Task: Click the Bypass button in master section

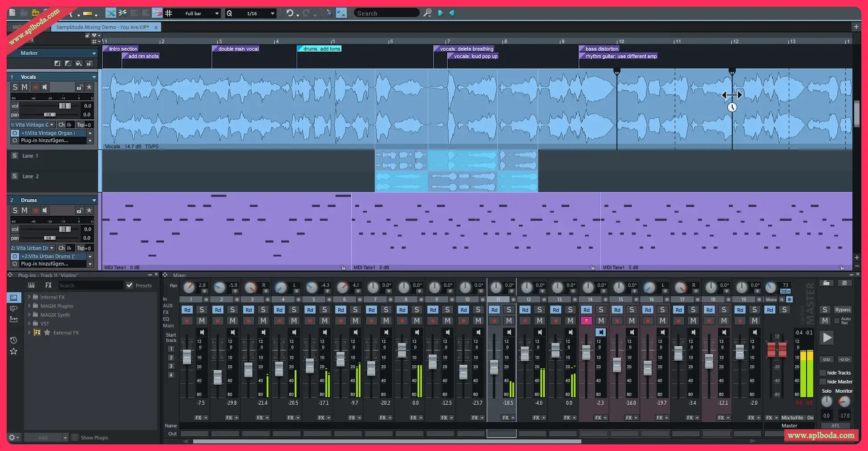Action: (x=842, y=310)
